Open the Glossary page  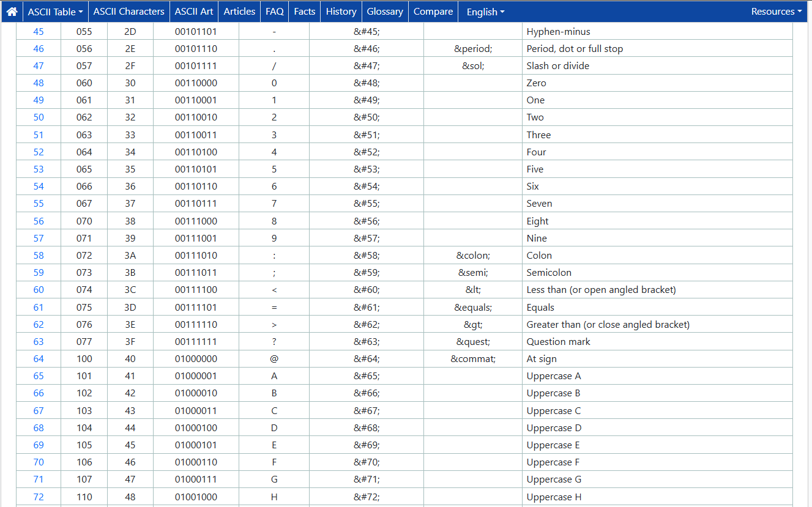pyautogui.click(x=384, y=11)
